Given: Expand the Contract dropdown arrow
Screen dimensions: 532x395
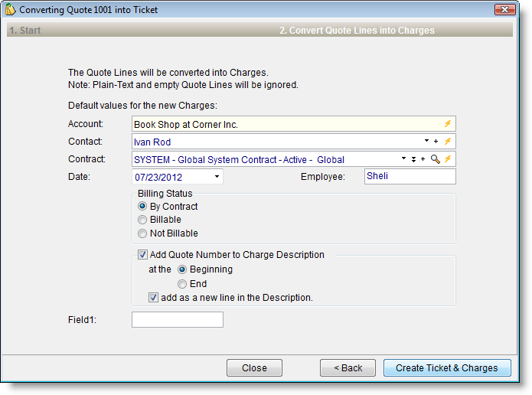Looking at the screenshot, I should [x=403, y=159].
